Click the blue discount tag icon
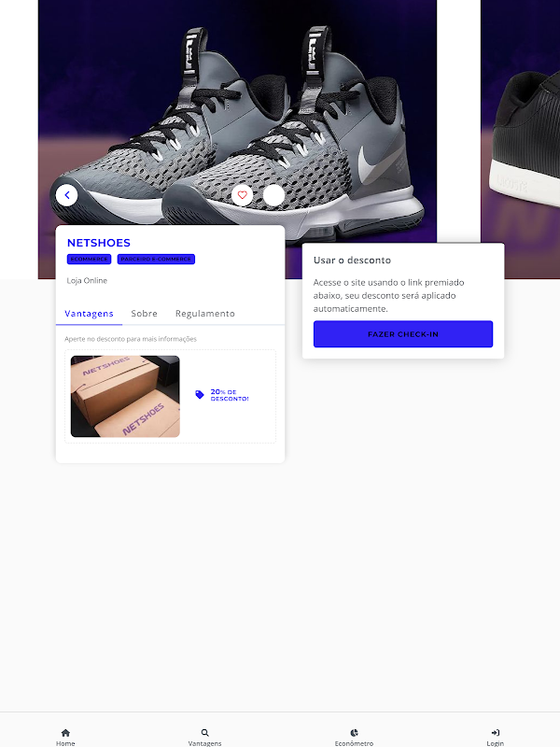Image resolution: width=560 pixels, height=747 pixels. tap(200, 394)
